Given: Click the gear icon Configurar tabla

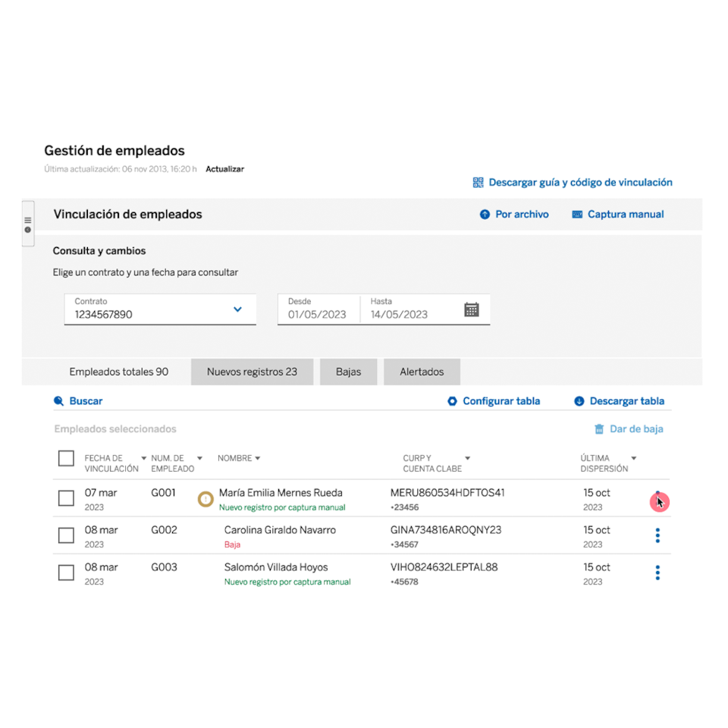Looking at the screenshot, I should pyautogui.click(x=453, y=401).
